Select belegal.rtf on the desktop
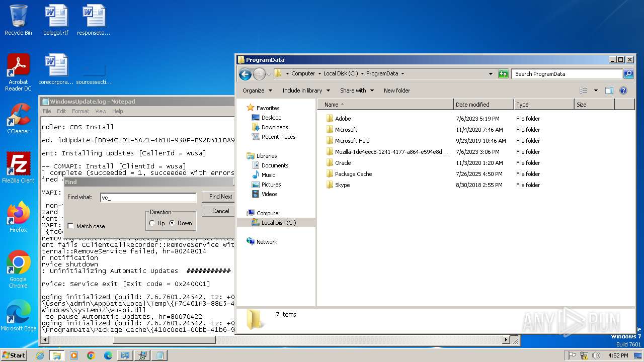The height and width of the screenshot is (362, 644). click(56, 20)
